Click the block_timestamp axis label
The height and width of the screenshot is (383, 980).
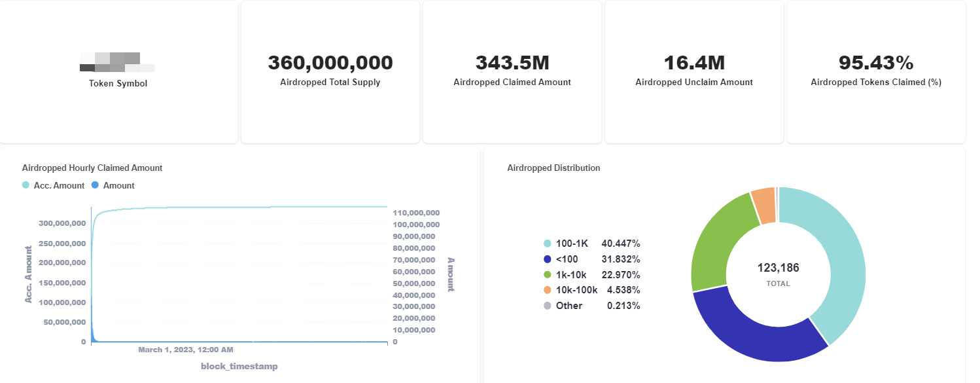click(239, 366)
